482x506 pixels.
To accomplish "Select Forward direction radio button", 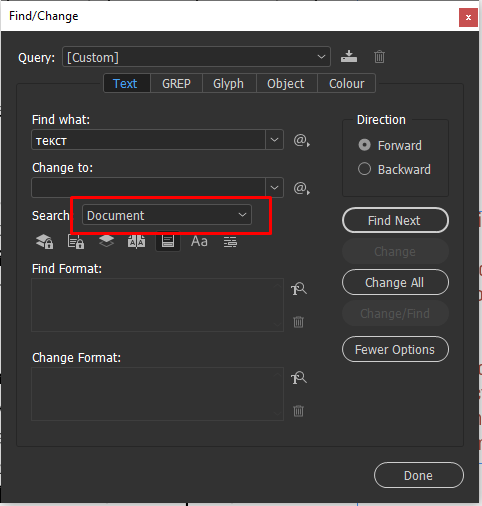I will (x=364, y=145).
